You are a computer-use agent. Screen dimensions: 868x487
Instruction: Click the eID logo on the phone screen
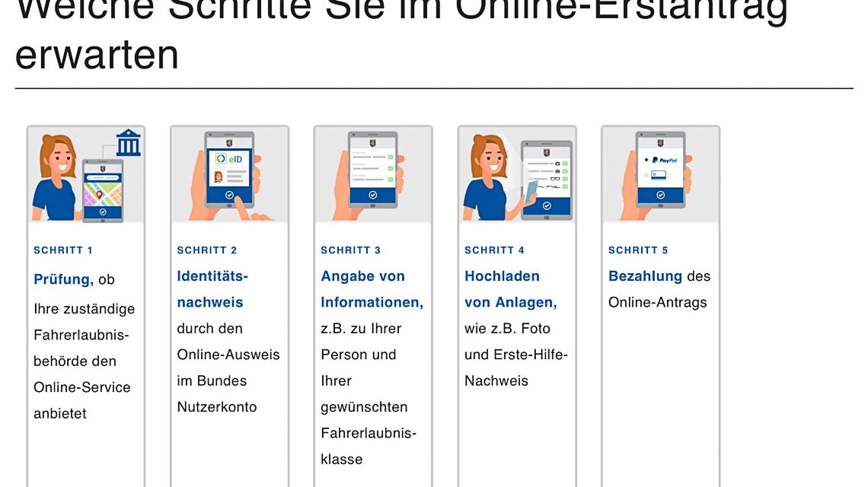click(x=228, y=158)
